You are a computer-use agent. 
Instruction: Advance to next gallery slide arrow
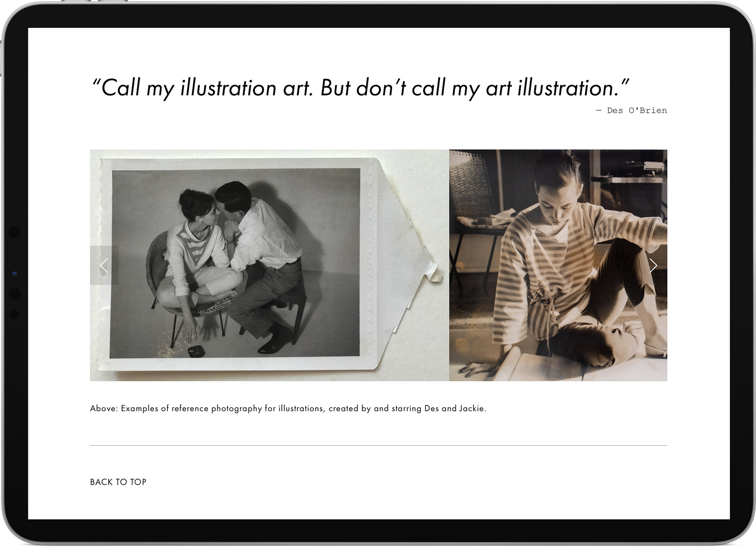click(653, 266)
